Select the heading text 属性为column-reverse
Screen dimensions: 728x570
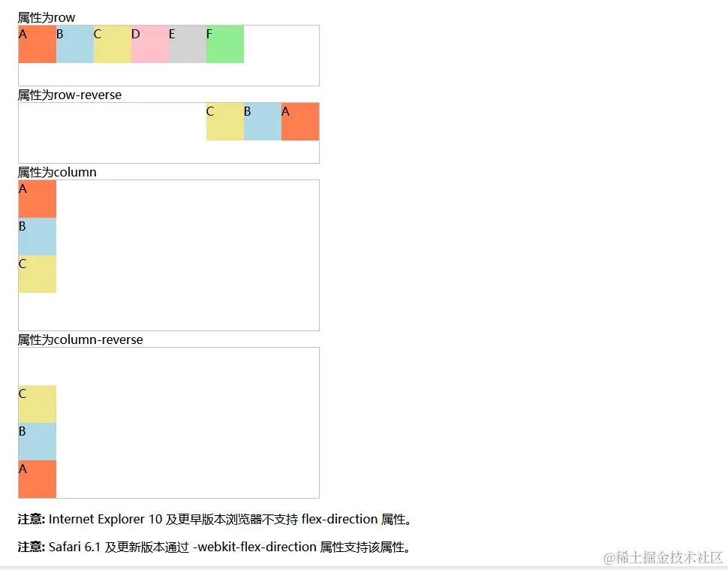80,339
